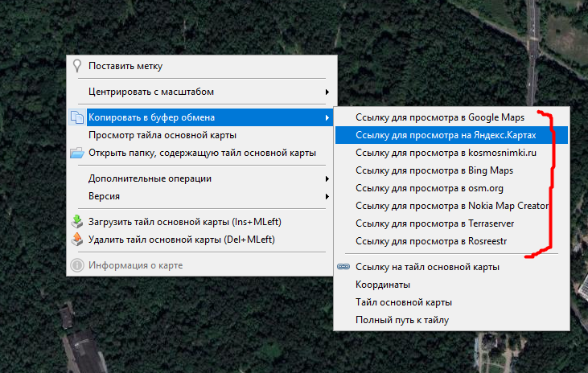
Task: Click the green download tile icon
Action: [77, 222]
